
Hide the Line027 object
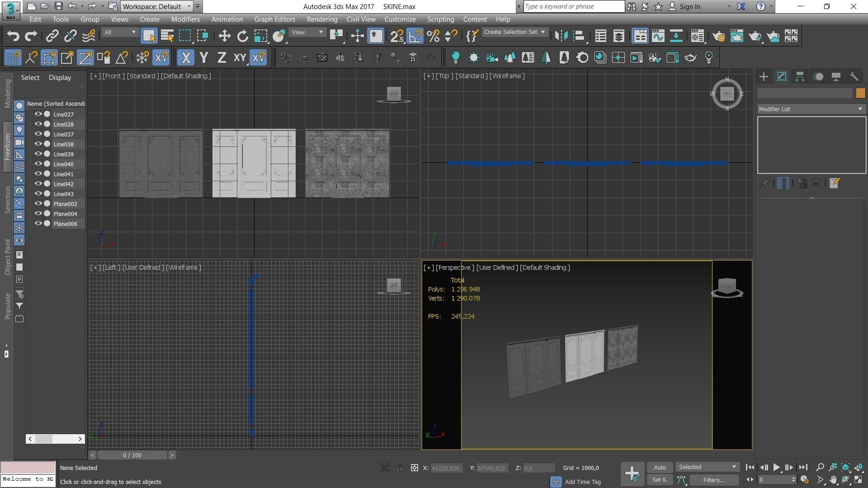click(x=38, y=114)
